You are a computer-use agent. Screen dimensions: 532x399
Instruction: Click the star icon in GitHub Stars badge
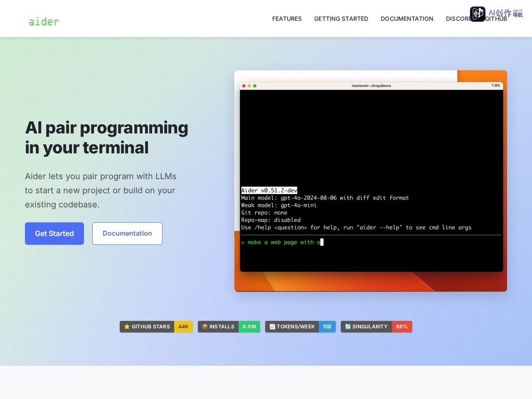[x=127, y=327]
